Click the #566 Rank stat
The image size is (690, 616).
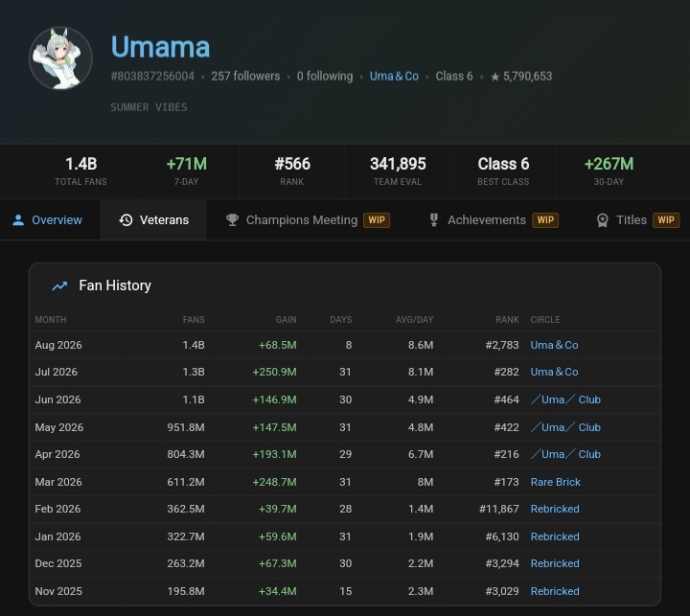[x=292, y=171]
